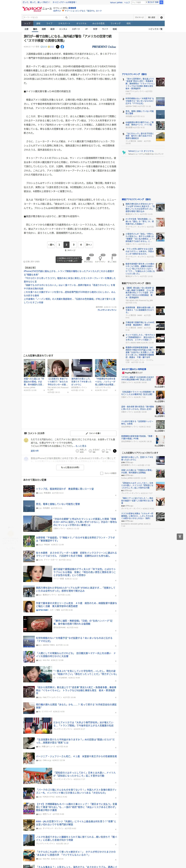Share the top comment on X
186x868 pixels.
[115, 451]
